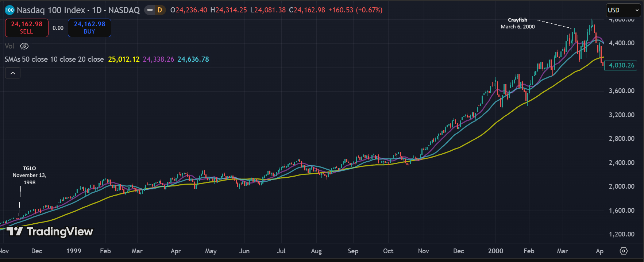Image resolution: width=644 pixels, height=262 pixels.
Task: Click the May label on the time axis
Action: coord(211,251)
